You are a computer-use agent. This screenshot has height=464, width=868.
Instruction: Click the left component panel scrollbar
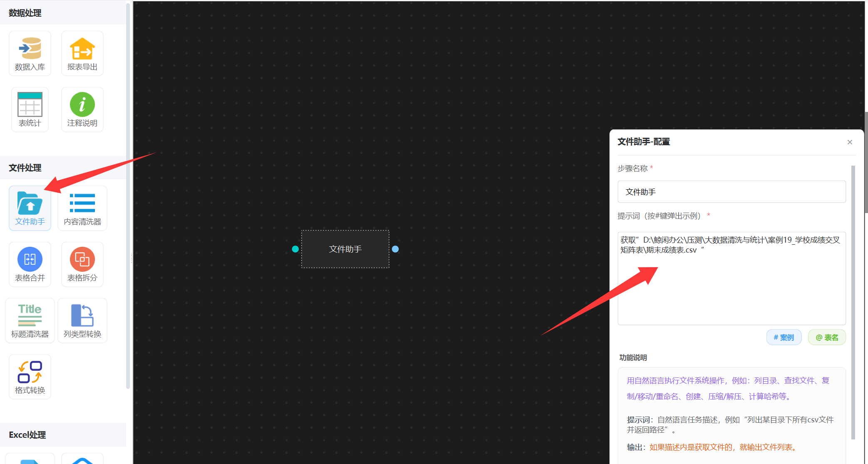click(x=128, y=196)
